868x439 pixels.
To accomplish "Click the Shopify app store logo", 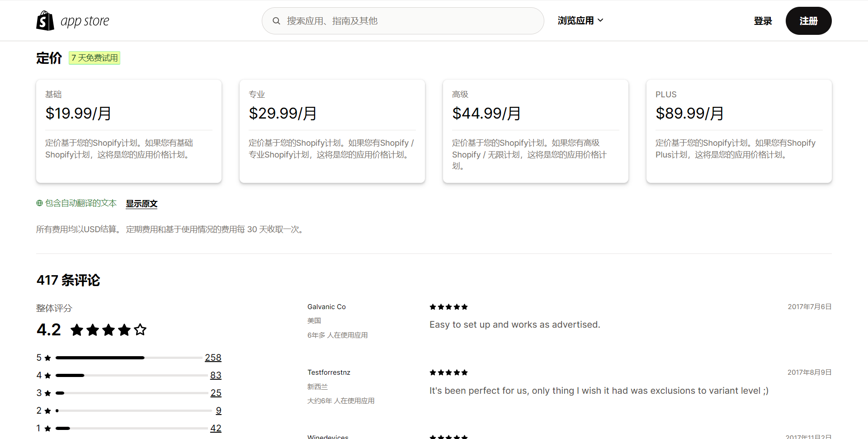I will (73, 21).
